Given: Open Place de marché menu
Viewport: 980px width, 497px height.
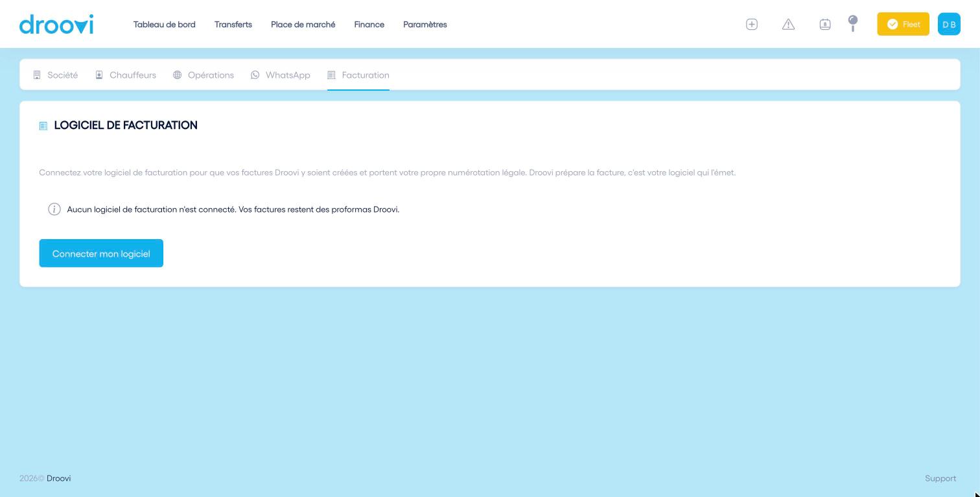Looking at the screenshot, I should [x=303, y=25].
